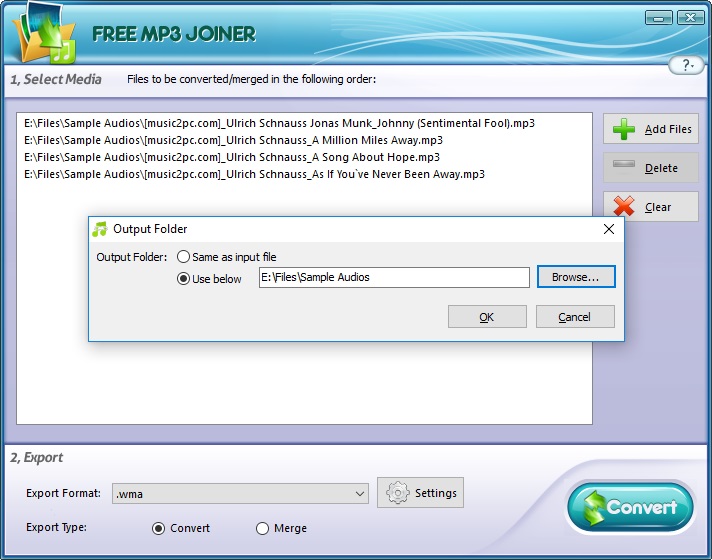Screen dimensions: 712x560
Task: Select the A Song About Hope.mp3 file
Action: (x=232, y=157)
